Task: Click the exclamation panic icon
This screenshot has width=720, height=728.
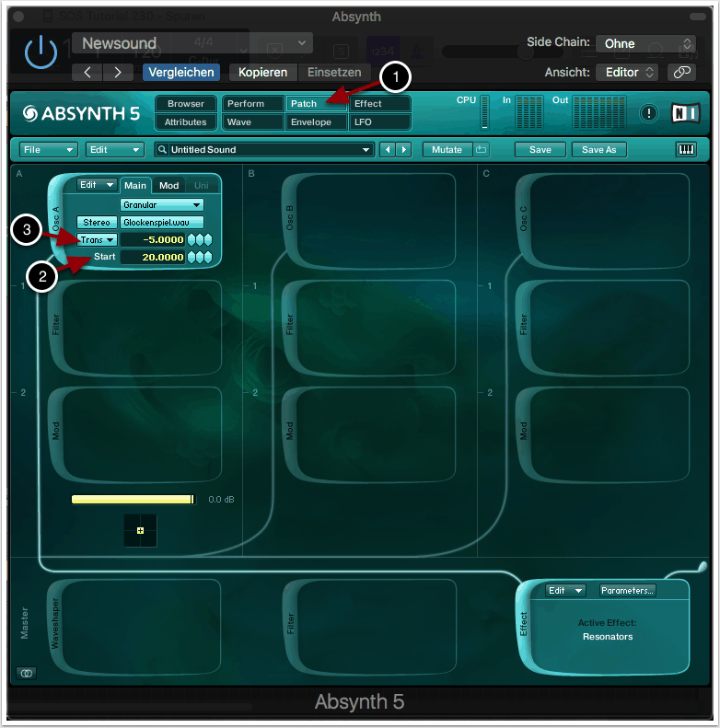Action: pos(650,113)
